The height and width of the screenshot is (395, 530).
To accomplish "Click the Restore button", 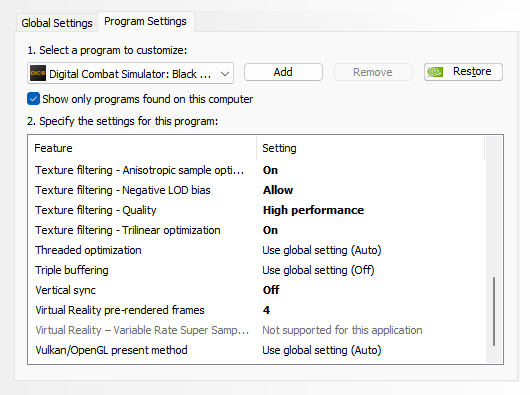I will [x=463, y=72].
